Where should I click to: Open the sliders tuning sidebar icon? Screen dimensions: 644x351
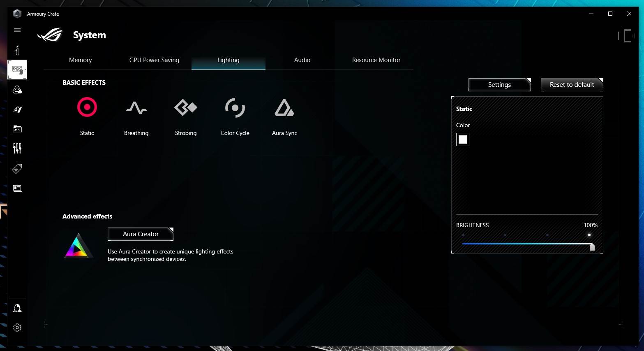tap(17, 149)
